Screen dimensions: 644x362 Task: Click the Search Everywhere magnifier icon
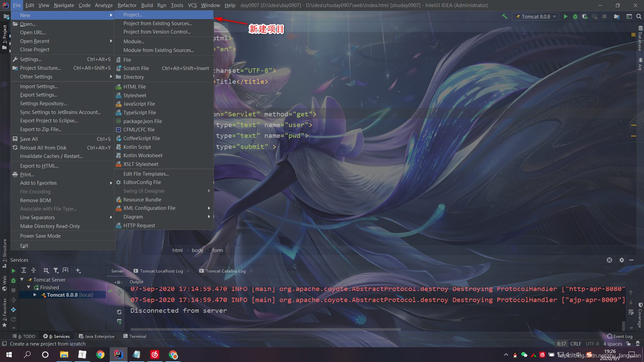(x=639, y=16)
